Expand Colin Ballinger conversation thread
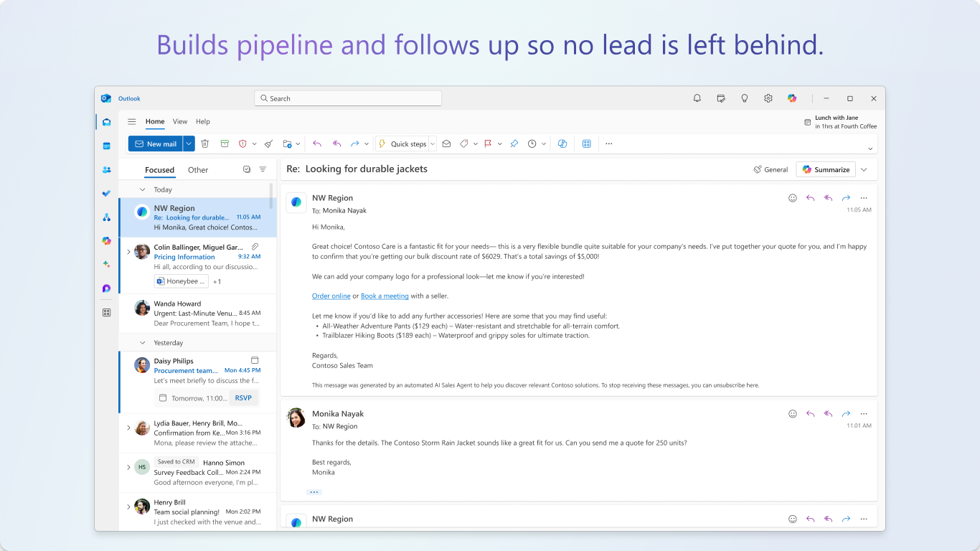 [128, 252]
